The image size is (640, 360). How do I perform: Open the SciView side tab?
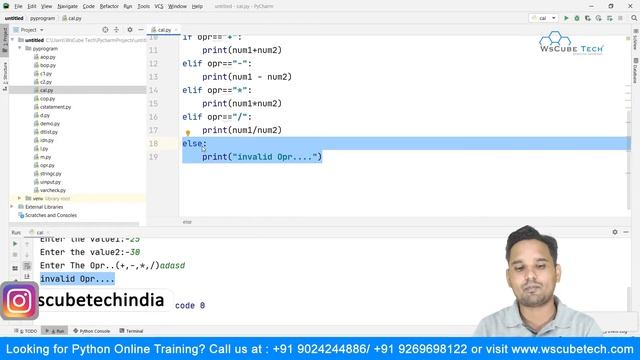coord(636,40)
